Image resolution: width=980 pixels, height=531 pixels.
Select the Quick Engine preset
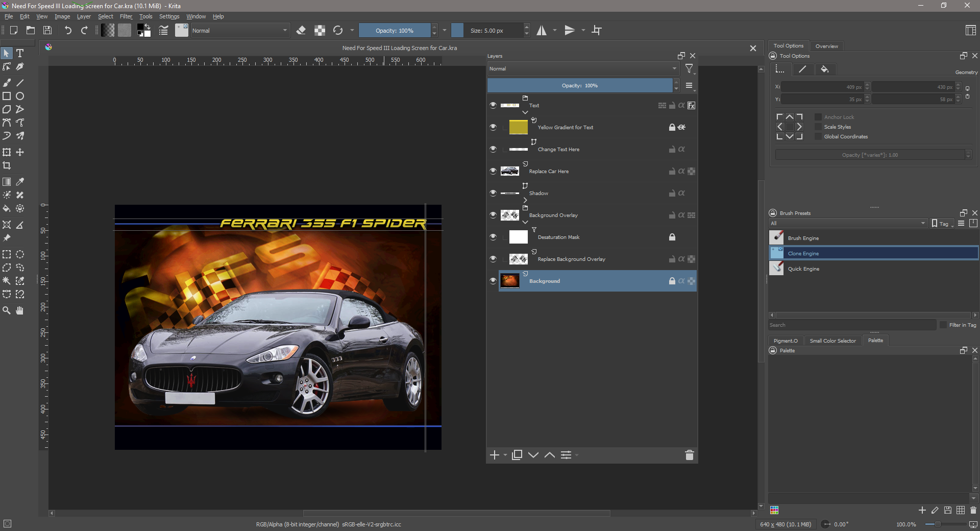[x=873, y=269]
